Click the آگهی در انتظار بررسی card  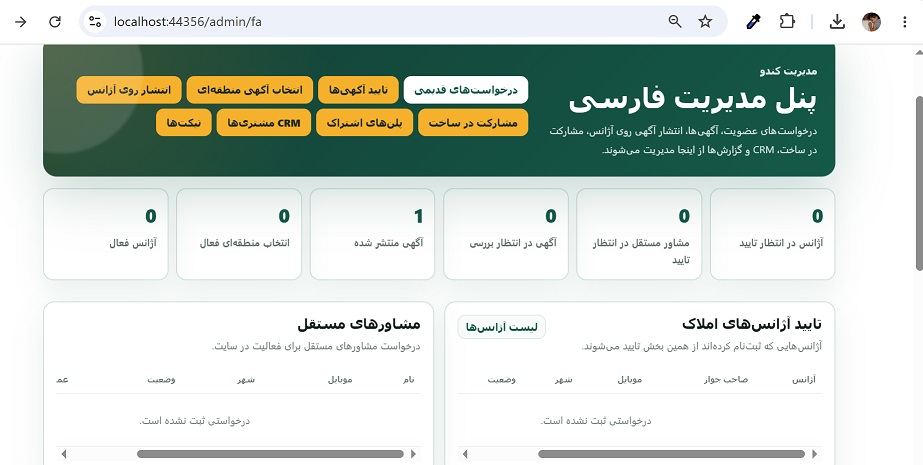(x=506, y=234)
